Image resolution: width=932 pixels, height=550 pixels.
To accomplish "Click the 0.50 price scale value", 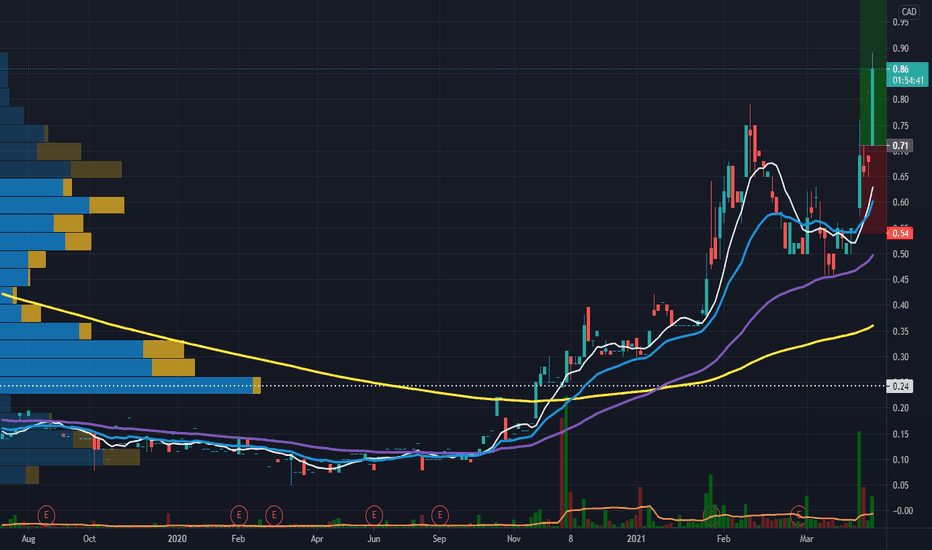I will click(x=900, y=254).
